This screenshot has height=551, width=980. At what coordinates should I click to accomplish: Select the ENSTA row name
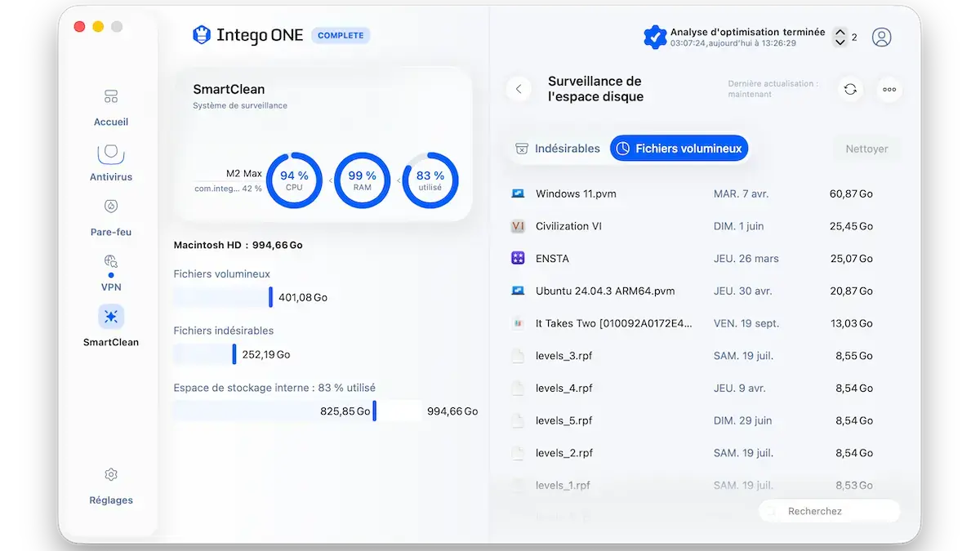click(552, 258)
